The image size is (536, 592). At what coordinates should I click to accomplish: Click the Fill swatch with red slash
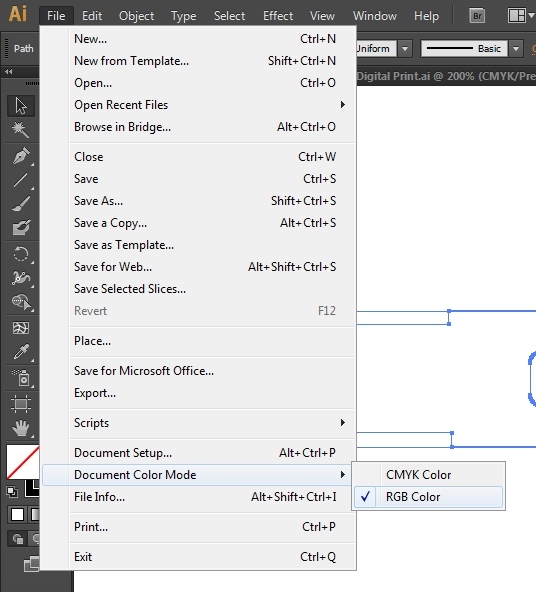23,462
